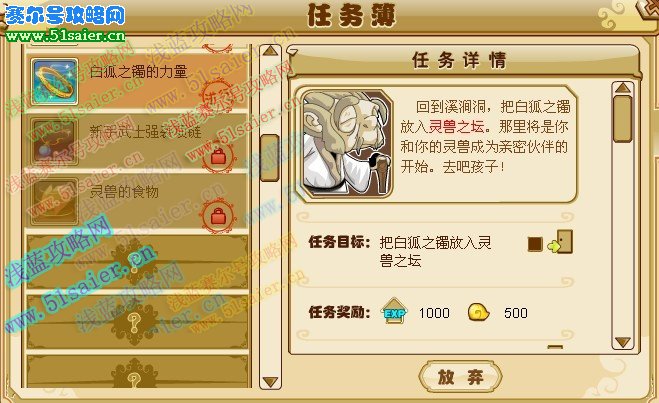Click the 灵兽的食物 quest icon

(x=55, y=201)
